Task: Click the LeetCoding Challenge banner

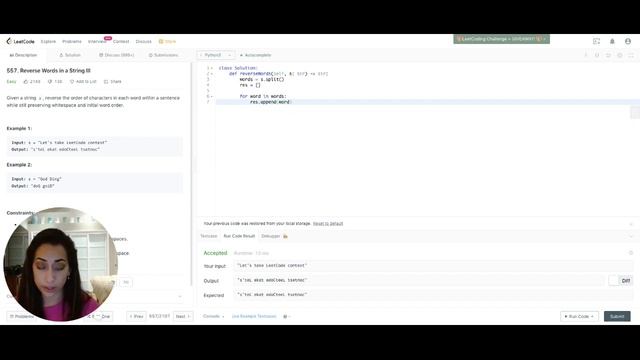Action: [501, 39]
